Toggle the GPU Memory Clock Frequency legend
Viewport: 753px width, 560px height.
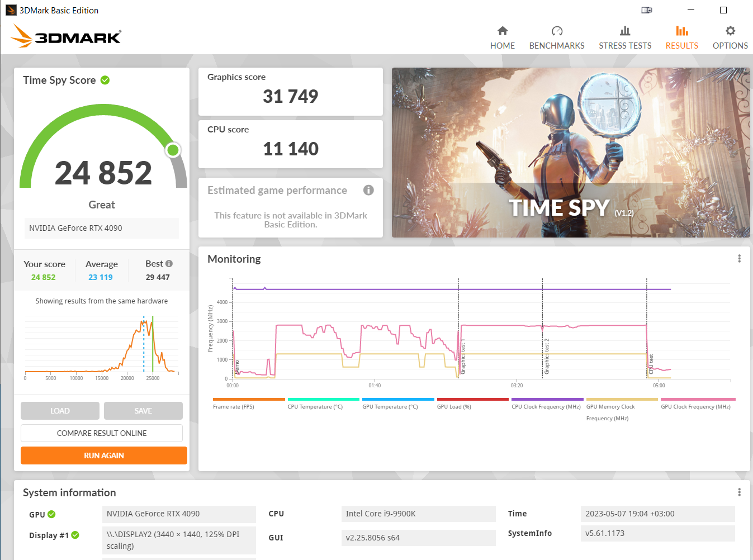[x=622, y=410]
